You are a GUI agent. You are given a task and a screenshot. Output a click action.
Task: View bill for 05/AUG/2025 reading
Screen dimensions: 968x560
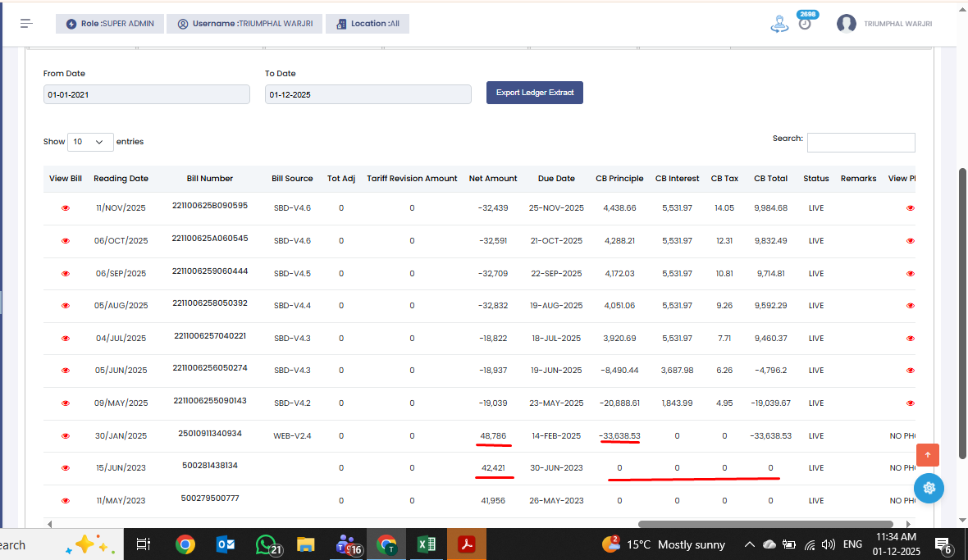pos(66,306)
